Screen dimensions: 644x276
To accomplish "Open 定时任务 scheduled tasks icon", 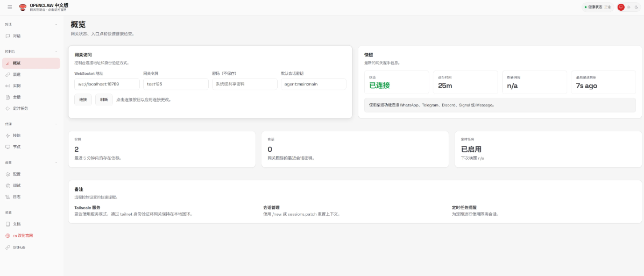I will click(8, 108).
